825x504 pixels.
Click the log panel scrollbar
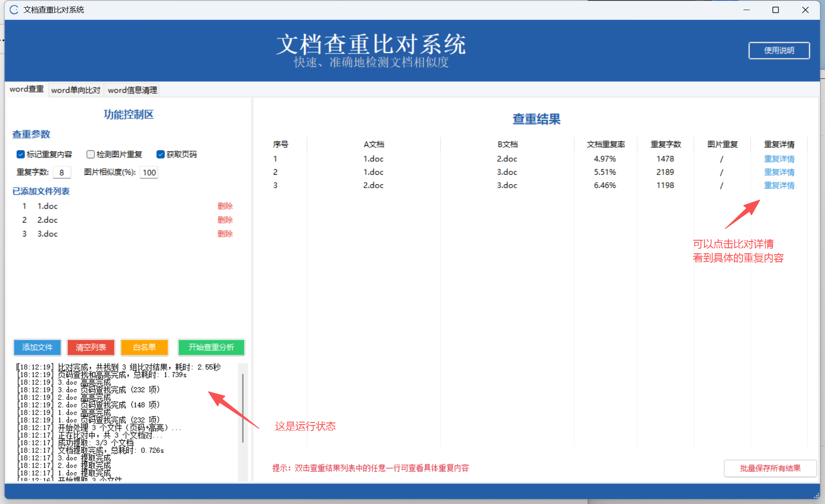243,408
